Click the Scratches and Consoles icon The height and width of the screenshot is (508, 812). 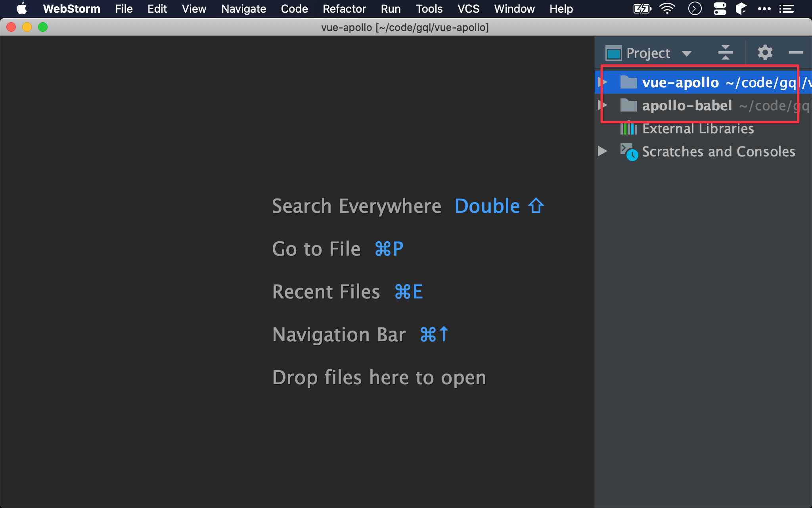pos(629,152)
